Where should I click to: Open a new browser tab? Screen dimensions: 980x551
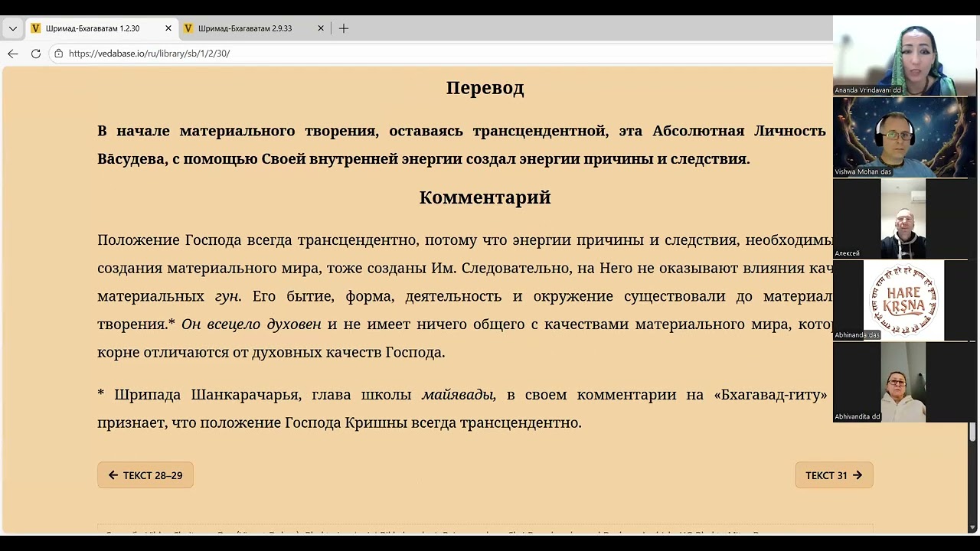(344, 28)
